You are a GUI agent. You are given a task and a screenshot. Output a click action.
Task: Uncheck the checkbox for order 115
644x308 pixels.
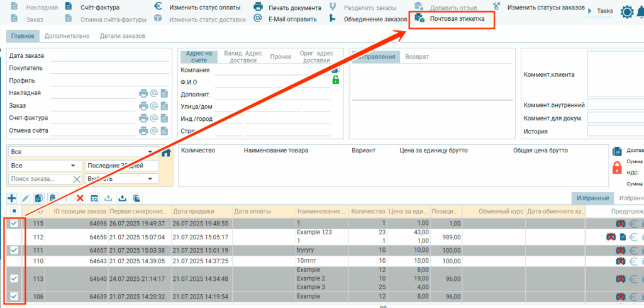14,224
